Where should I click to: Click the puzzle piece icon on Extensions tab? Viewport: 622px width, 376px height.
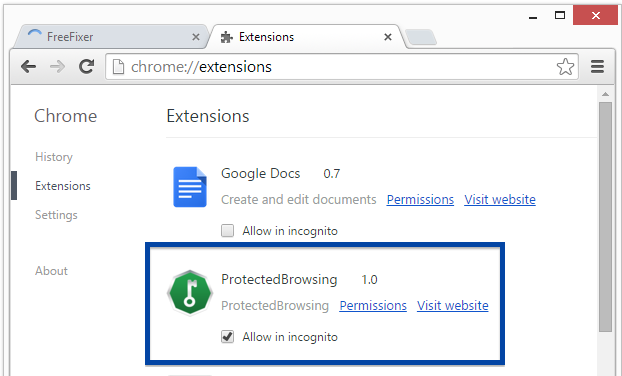227,37
